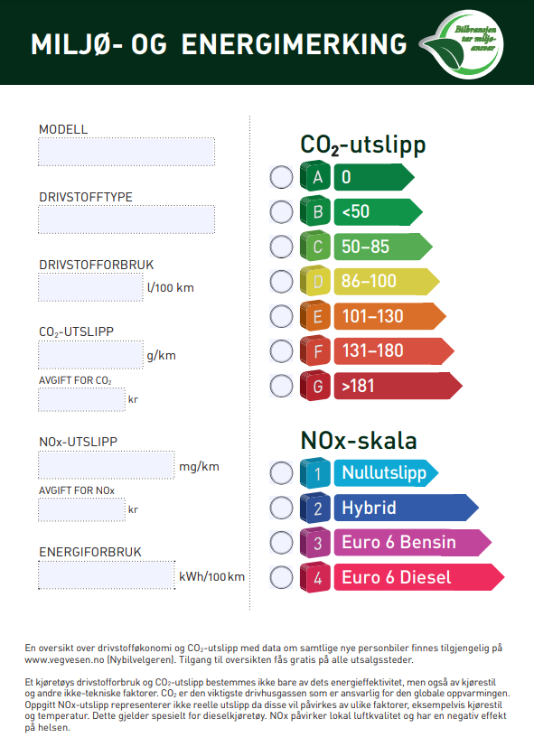Screen dimensions: 534x756
Task: Click the navy number 2 NOx badge
Action: point(315,509)
